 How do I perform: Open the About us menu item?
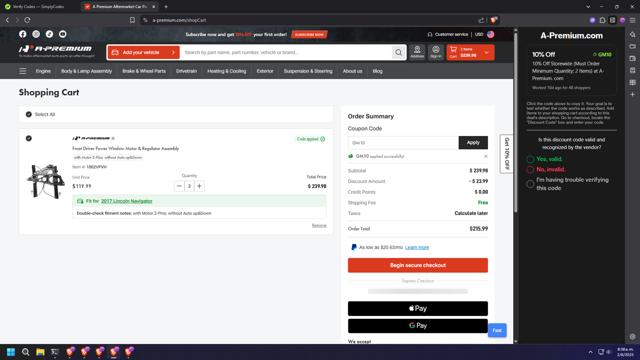[x=352, y=71]
